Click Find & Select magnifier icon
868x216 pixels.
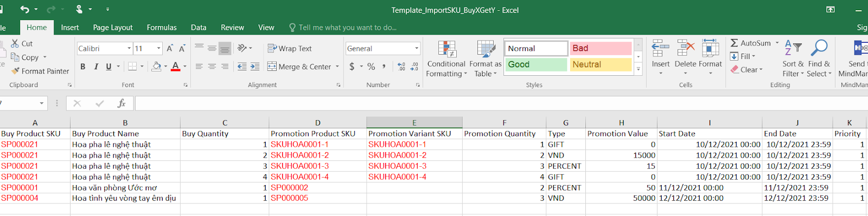819,48
